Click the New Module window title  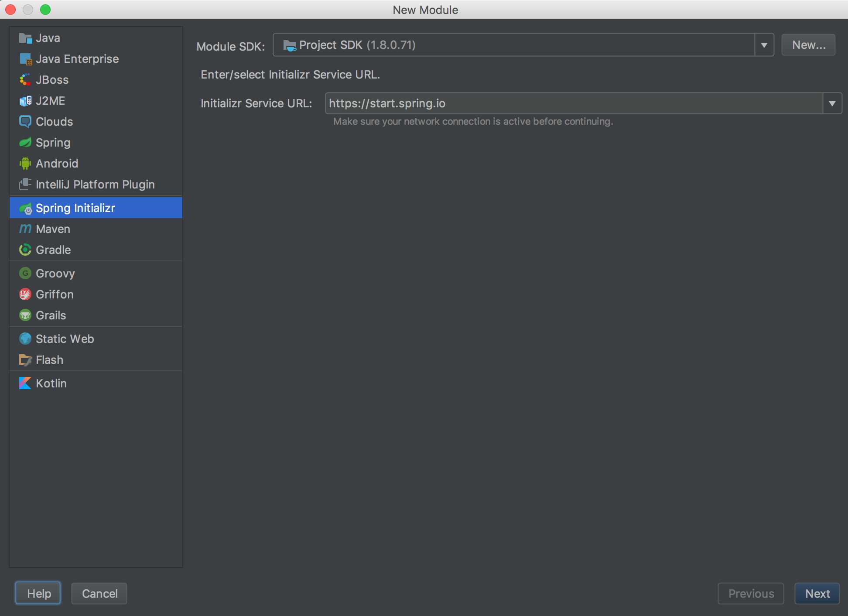tap(425, 10)
